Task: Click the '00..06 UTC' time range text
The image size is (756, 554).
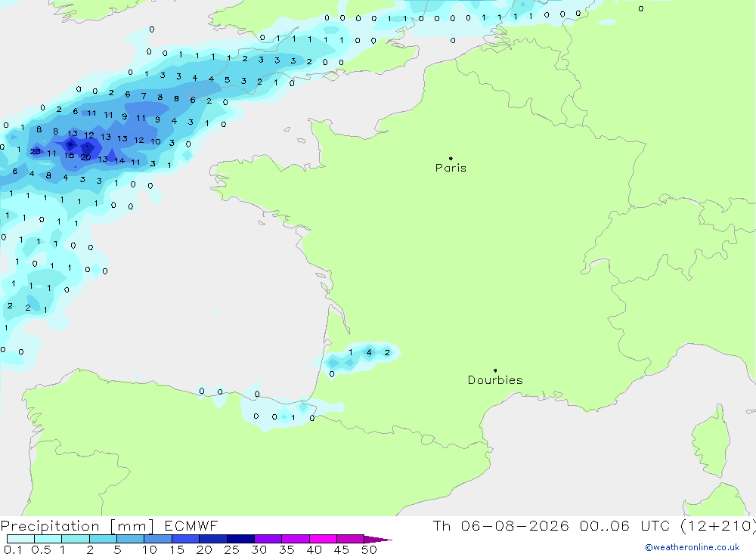Action: click(625, 526)
